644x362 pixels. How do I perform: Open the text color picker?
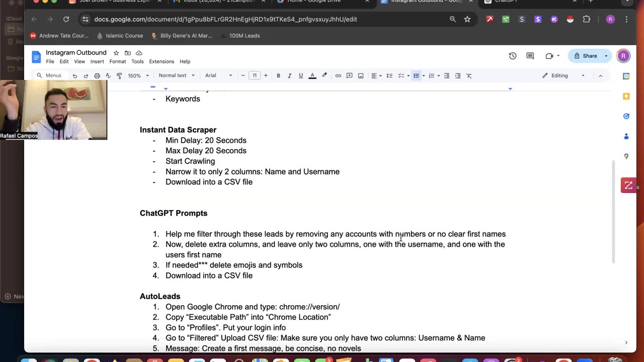tap(312, 76)
